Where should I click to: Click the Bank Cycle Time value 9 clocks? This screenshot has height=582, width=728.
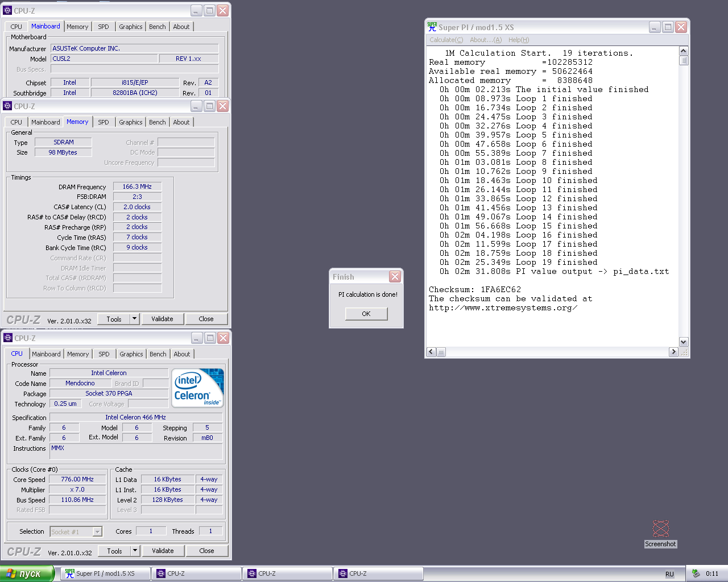coord(137,247)
